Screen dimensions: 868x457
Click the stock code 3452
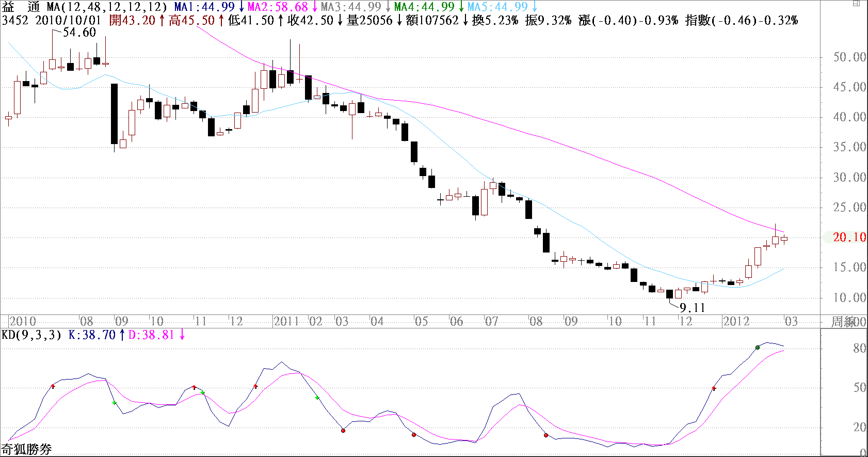[15, 21]
